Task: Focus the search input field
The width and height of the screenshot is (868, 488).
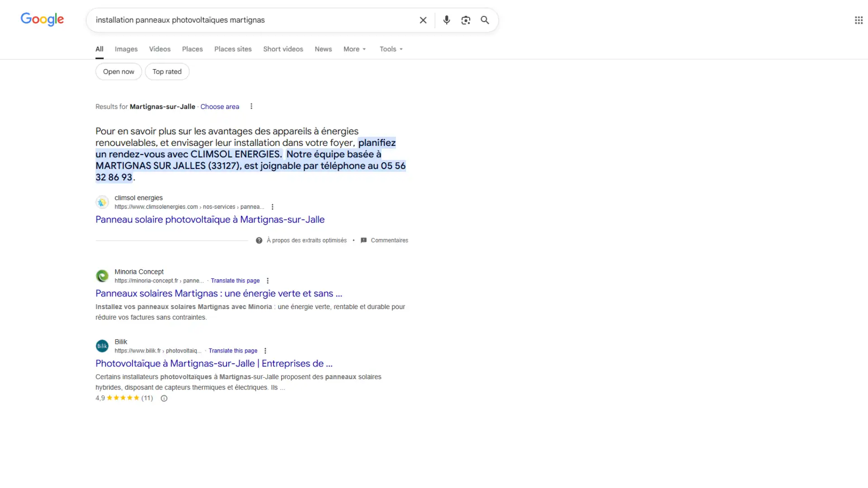Action: pyautogui.click(x=253, y=20)
